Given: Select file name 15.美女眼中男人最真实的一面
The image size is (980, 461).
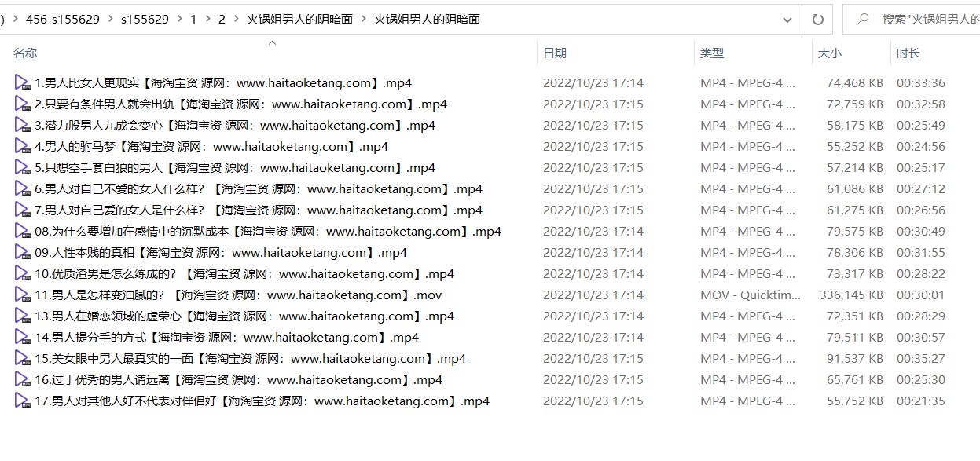Looking at the screenshot, I should pyautogui.click(x=251, y=358).
